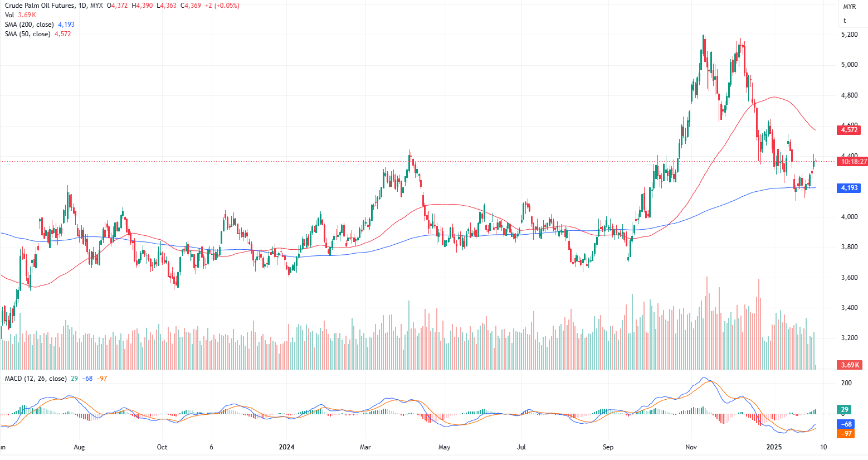
Task: Click the Aug label on time axis
Action: pos(79,447)
